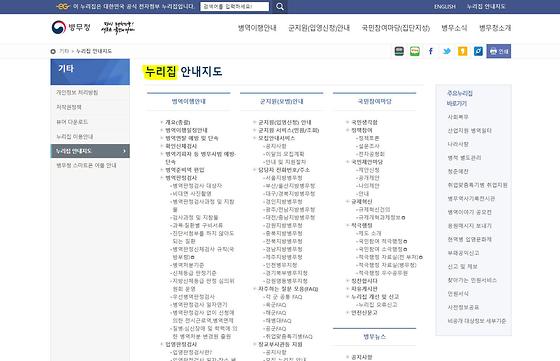Open 산업지원 병역일터 in quick links panel
This screenshot has width=560, height=361.
point(469,130)
